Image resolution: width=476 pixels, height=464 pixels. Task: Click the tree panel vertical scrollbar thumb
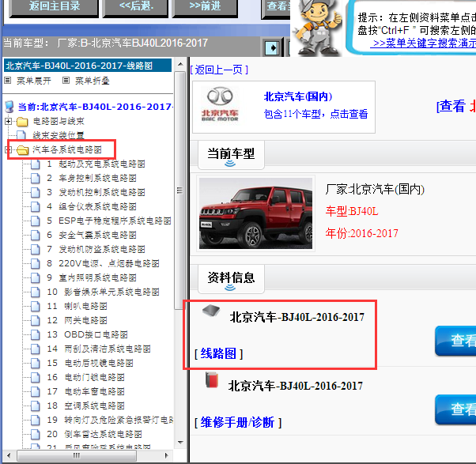point(180,191)
